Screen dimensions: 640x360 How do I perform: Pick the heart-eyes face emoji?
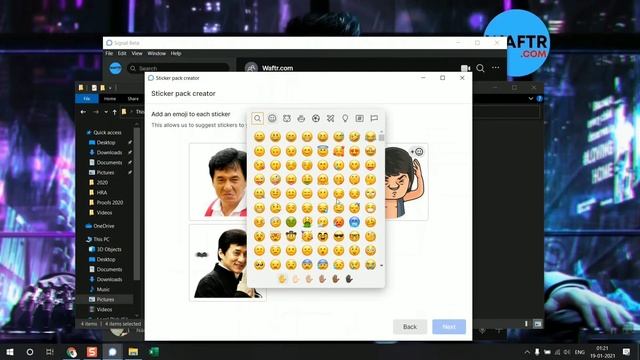pyautogui.click(x=354, y=151)
